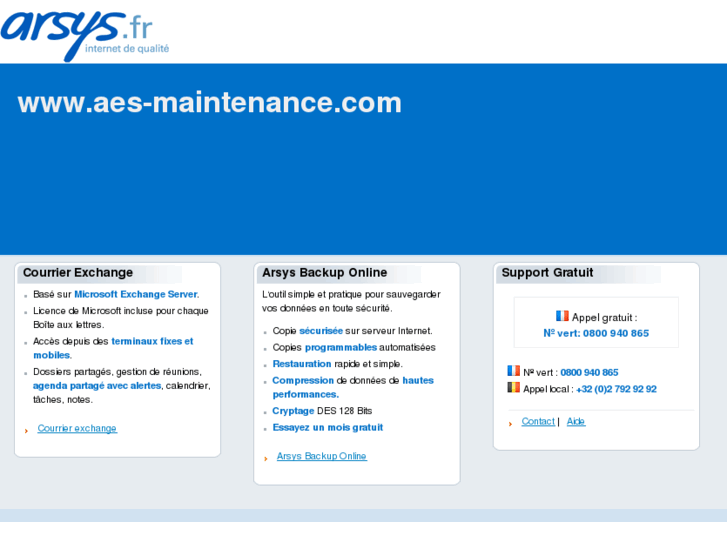Open the Courrier exchange link
727x545 pixels.
click(x=77, y=428)
